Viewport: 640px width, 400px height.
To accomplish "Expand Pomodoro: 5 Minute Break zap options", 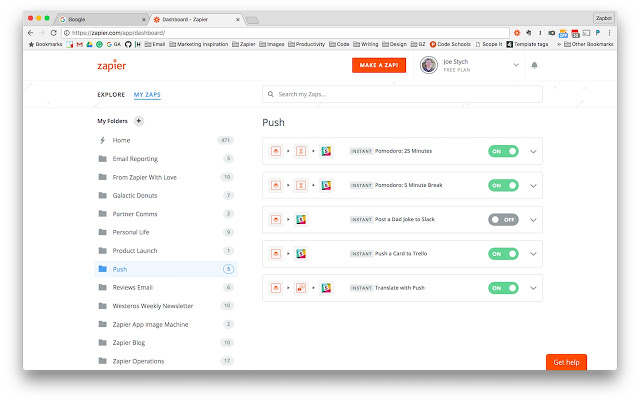I will point(533,185).
